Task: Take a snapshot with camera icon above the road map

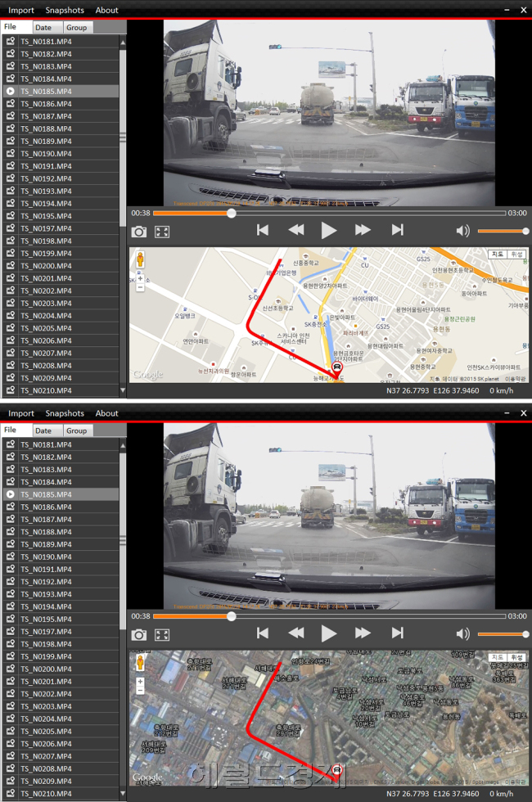Action: tap(138, 232)
